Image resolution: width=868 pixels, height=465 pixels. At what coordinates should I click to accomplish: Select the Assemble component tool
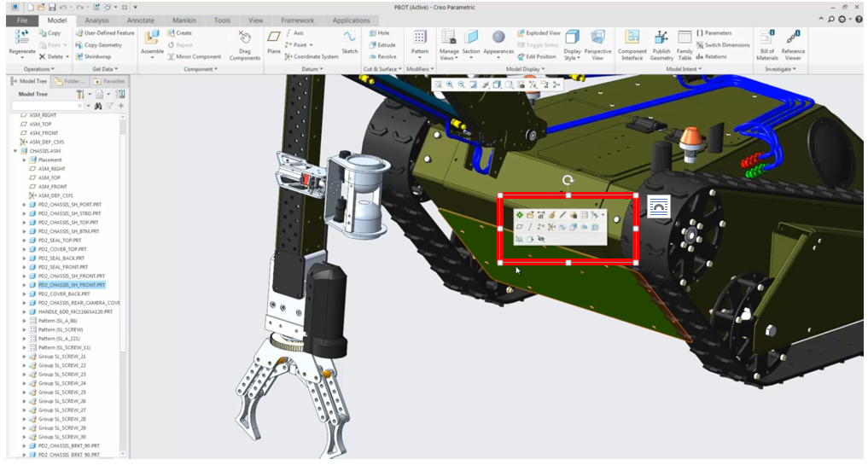pyautogui.click(x=152, y=38)
